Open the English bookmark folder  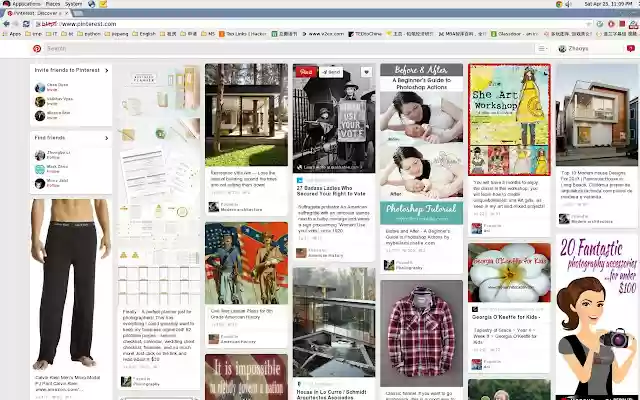[x=144, y=34]
